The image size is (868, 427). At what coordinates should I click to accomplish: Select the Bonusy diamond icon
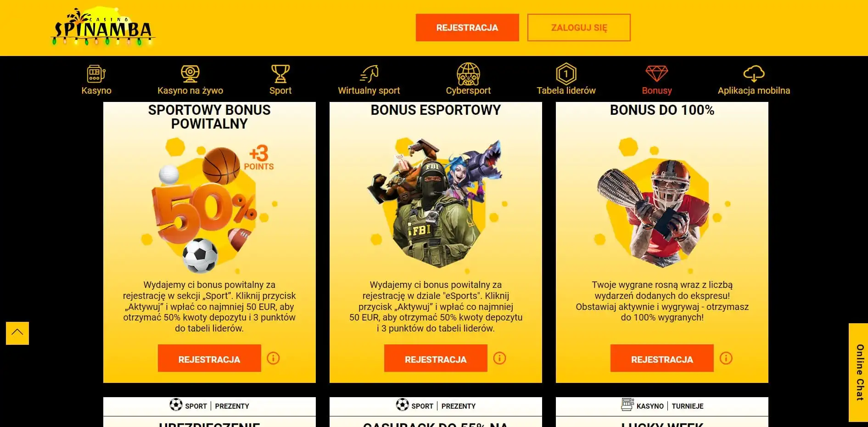tap(657, 73)
